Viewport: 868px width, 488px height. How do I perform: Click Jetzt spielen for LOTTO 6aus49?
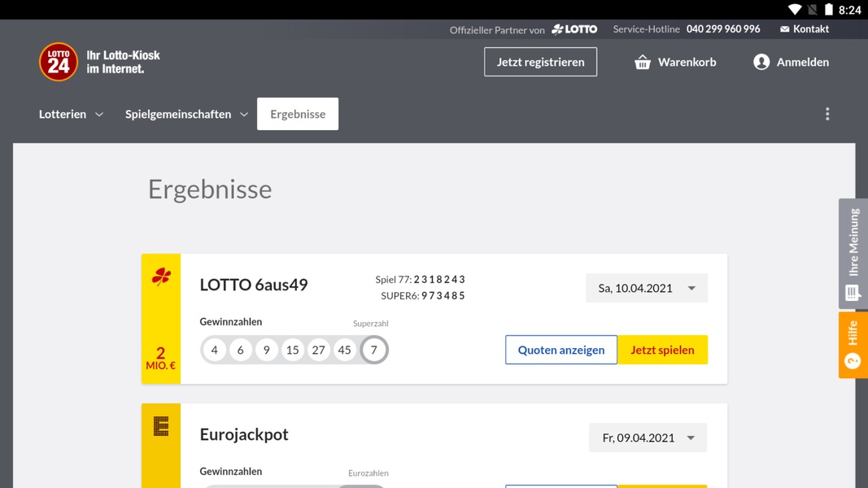tap(663, 350)
